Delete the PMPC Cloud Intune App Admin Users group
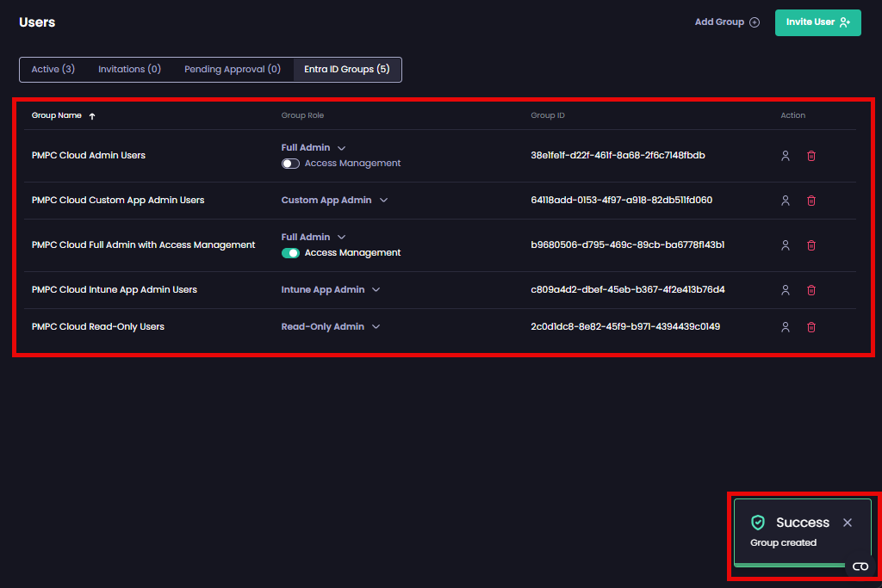 (x=811, y=290)
